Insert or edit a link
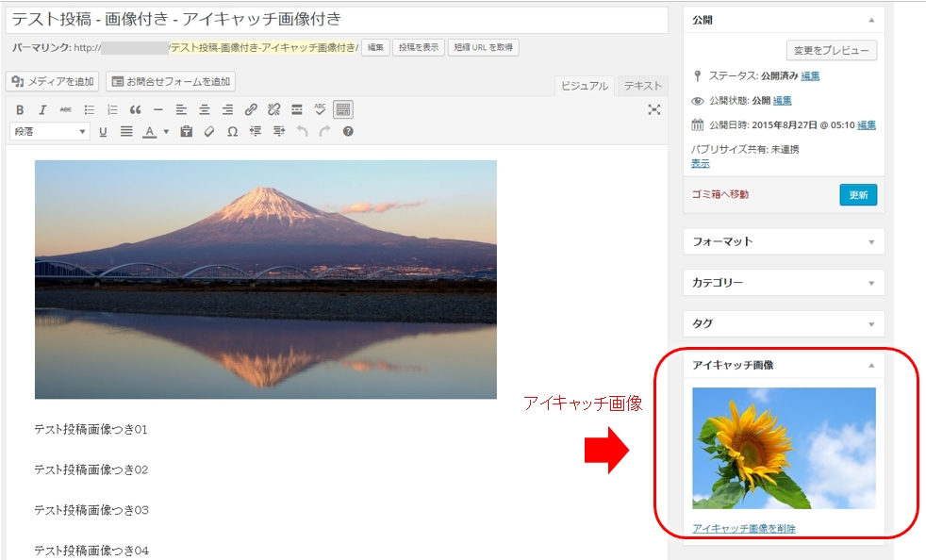Viewport: 926px width, 560px height. coord(251,110)
